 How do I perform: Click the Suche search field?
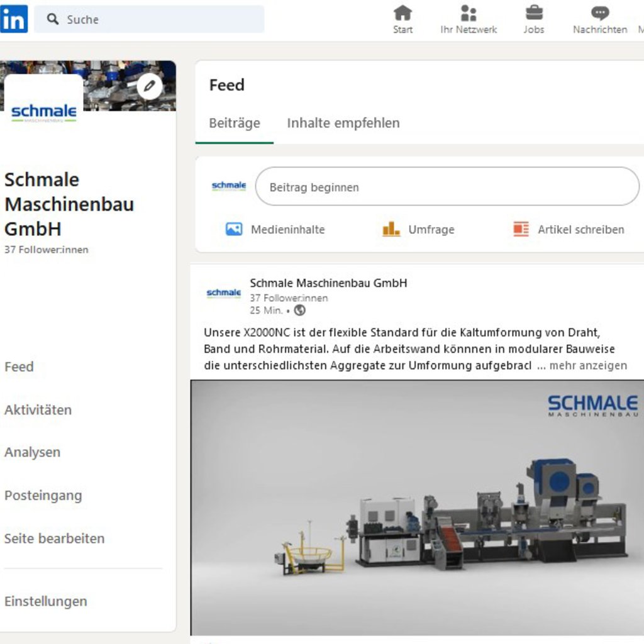click(149, 19)
